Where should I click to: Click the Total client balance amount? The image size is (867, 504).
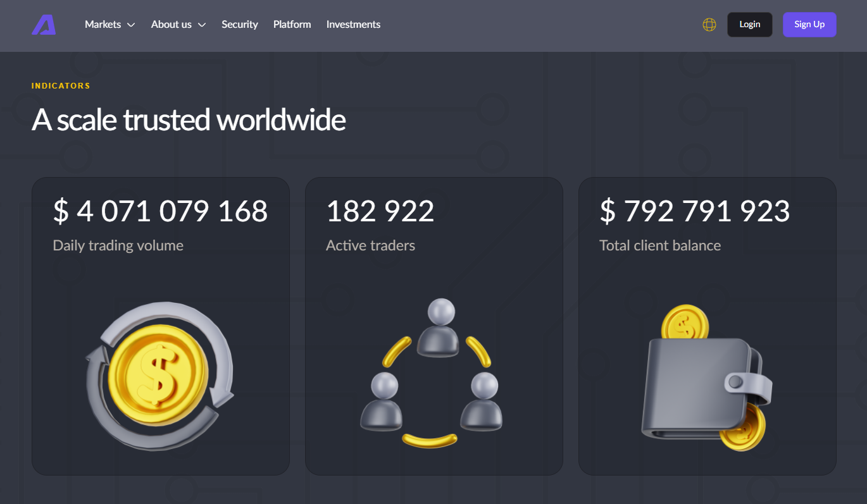(694, 211)
